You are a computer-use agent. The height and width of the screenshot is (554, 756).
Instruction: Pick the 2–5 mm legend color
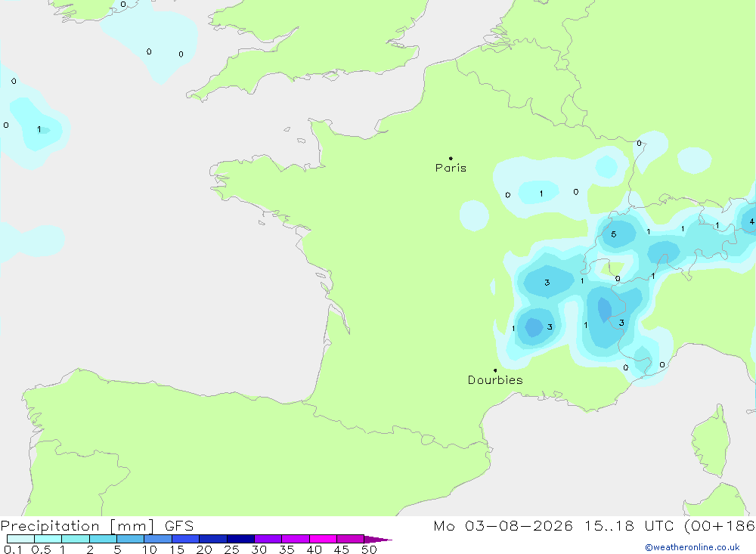pyautogui.click(x=103, y=539)
